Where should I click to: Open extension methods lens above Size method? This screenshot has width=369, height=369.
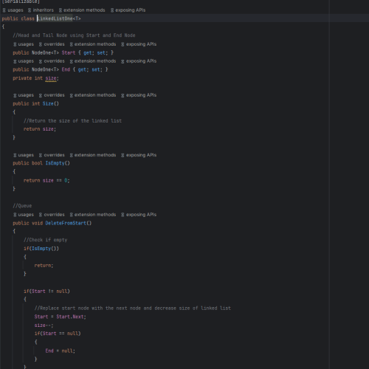point(93,95)
